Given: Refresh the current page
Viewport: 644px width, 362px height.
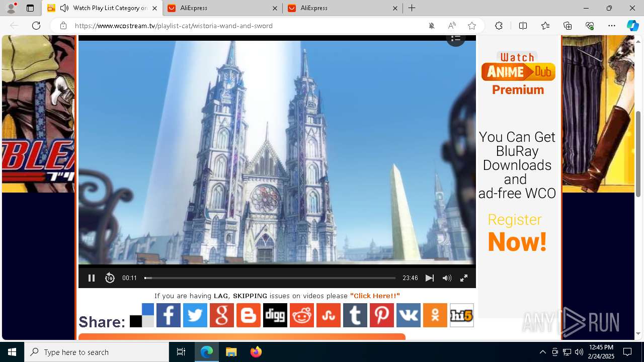Looking at the screenshot, I should click(36, 26).
